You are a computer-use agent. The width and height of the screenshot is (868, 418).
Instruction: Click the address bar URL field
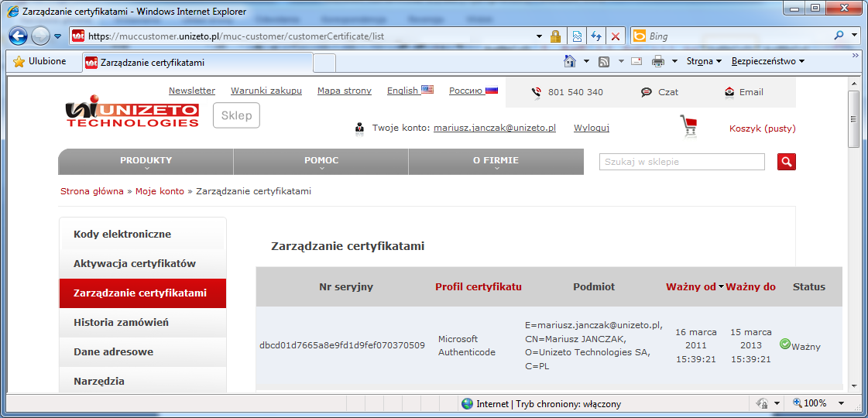coord(304,36)
